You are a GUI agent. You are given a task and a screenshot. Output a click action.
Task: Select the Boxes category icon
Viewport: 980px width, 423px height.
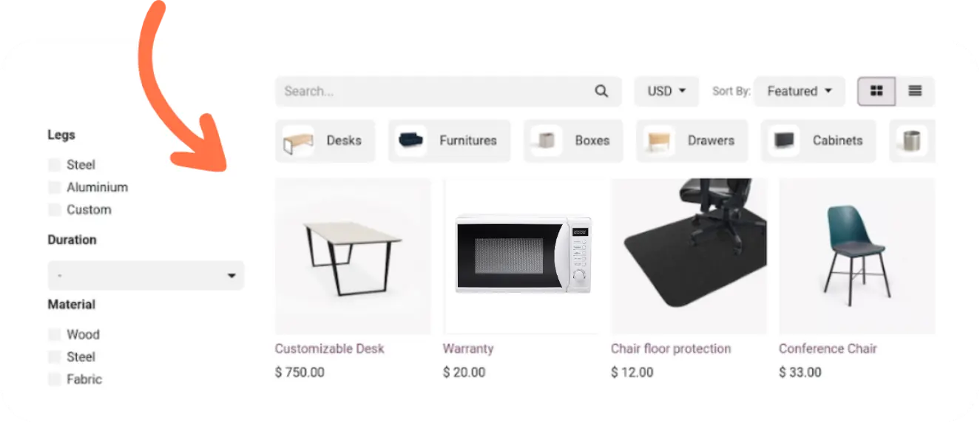(x=546, y=141)
